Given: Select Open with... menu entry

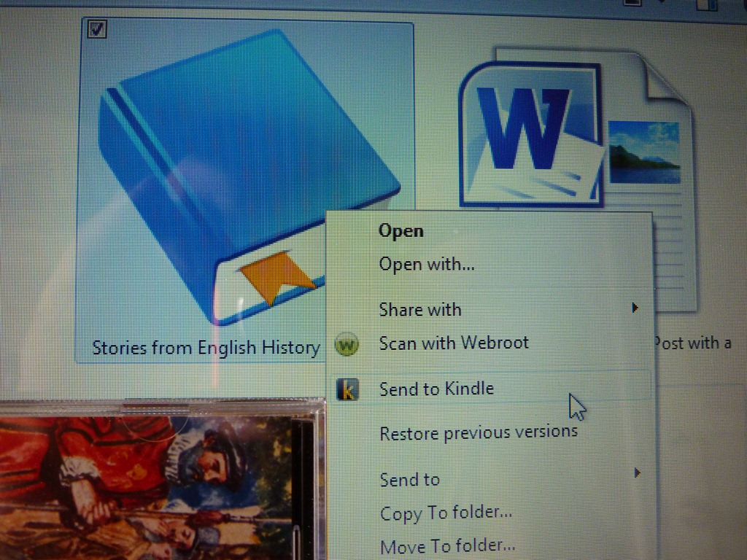Looking at the screenshot, I should pos(427,264).
